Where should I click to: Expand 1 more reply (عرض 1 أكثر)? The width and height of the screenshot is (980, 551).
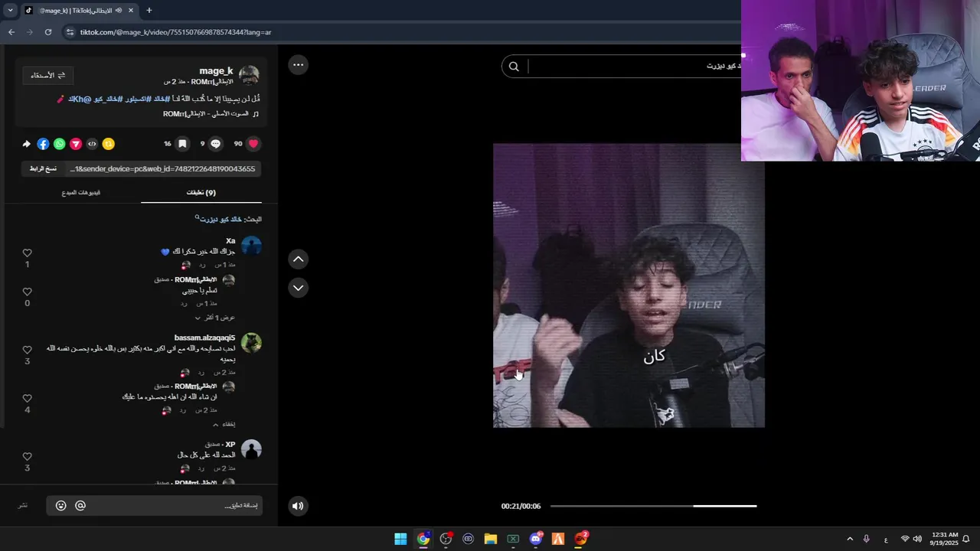click(215, 317)
